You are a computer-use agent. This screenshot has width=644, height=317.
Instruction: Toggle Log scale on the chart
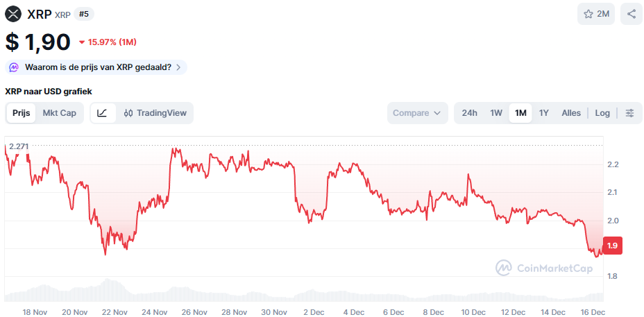click(602, 113)
